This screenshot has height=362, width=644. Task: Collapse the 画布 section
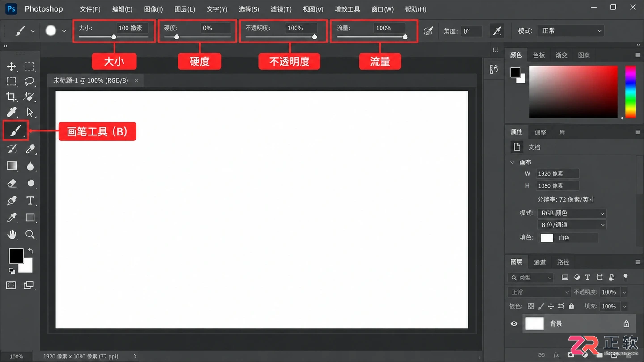tap(513, 162)
